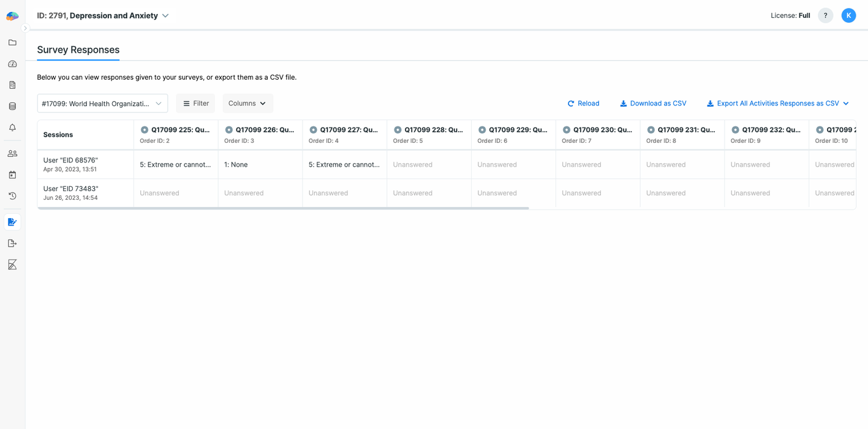868x429 pixels.
Task: Click the Filter button
Action: point(195,104)
